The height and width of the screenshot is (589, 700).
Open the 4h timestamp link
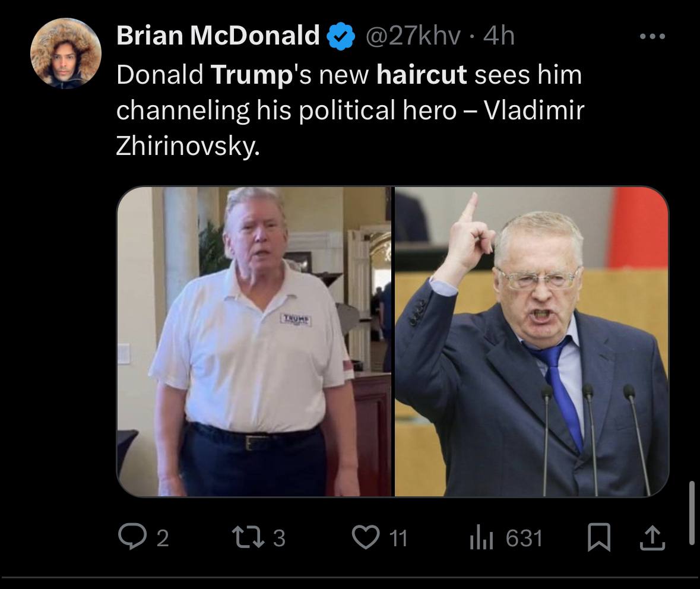point(499,37)
